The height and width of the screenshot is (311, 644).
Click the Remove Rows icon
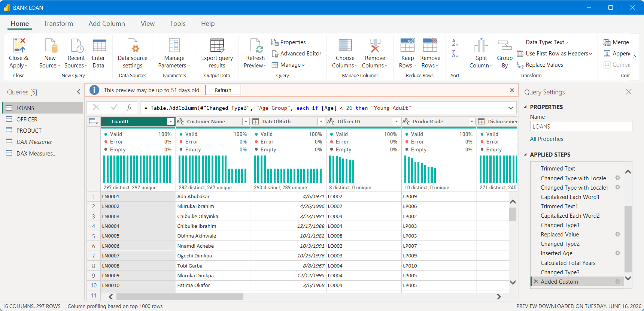pos(430,45)
